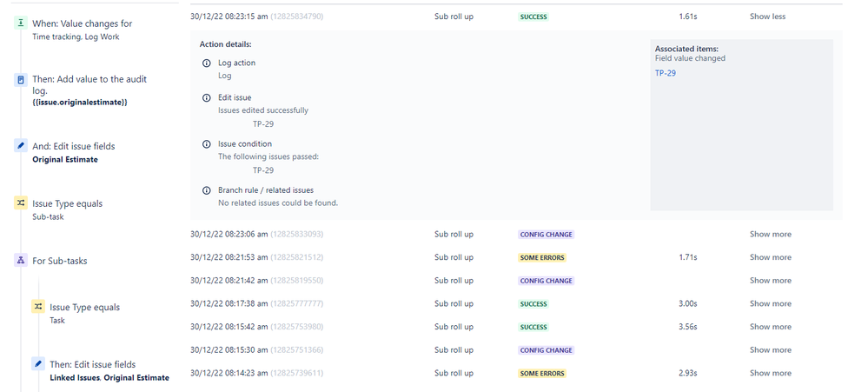Click the branch icon beside 'For Sub-tasks'
This screenshot has width=868, height=392.
click(x=21, y=260)
